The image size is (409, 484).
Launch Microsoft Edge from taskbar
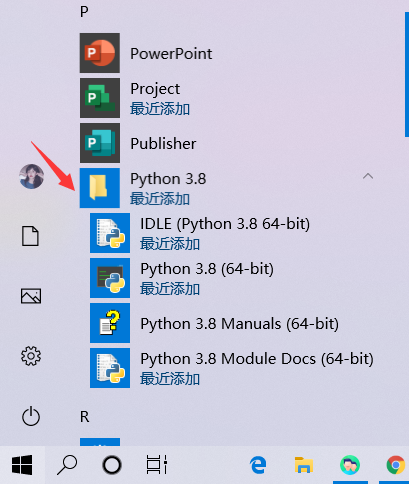point(258,465)
